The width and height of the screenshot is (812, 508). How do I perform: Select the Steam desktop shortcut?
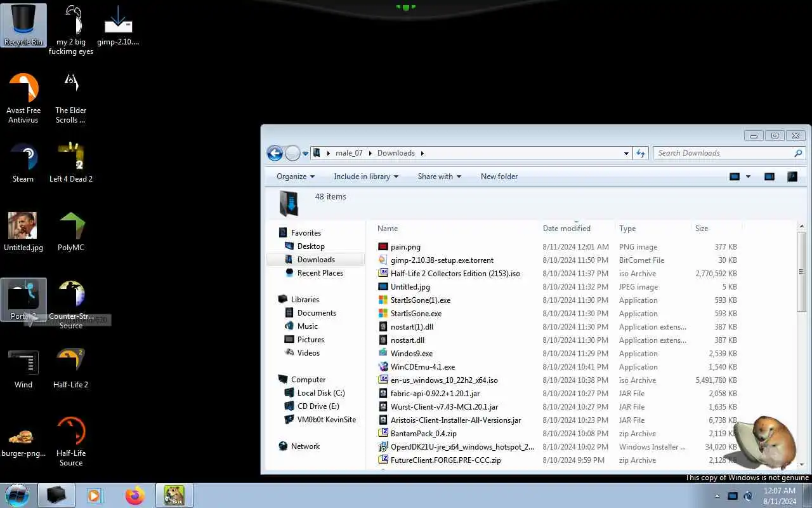pos(23,163)
